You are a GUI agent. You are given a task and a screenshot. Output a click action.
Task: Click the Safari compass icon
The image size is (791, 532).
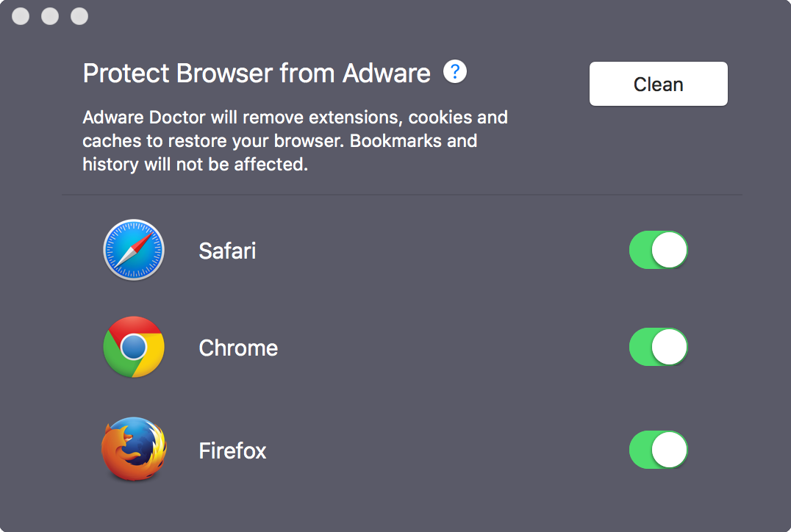(x=133, y=251)
